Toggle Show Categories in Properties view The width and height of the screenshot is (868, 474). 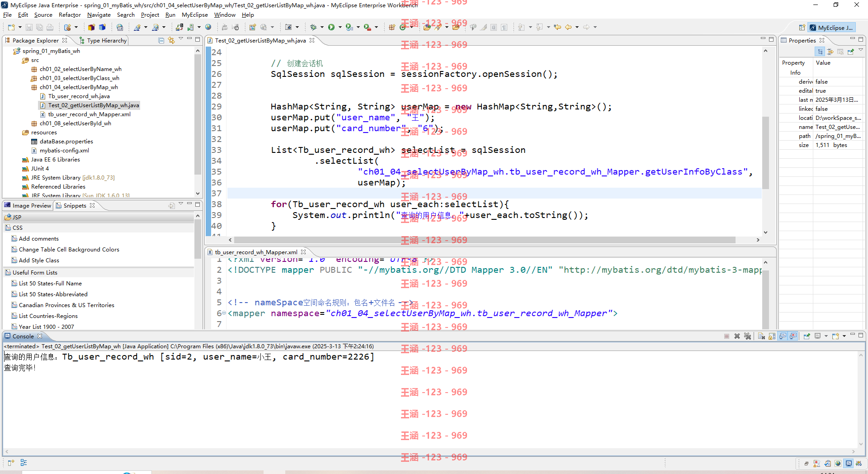click(x=820, y=52)
